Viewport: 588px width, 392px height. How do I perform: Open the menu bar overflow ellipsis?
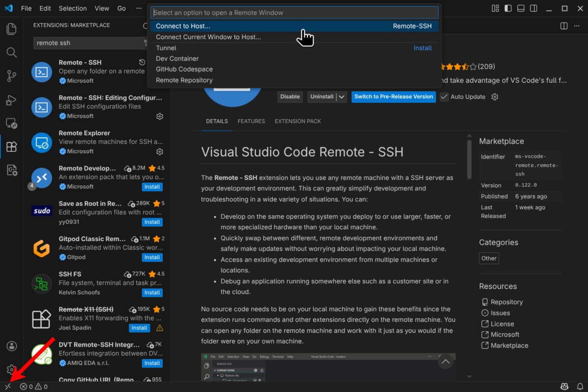tap(139, 8)
